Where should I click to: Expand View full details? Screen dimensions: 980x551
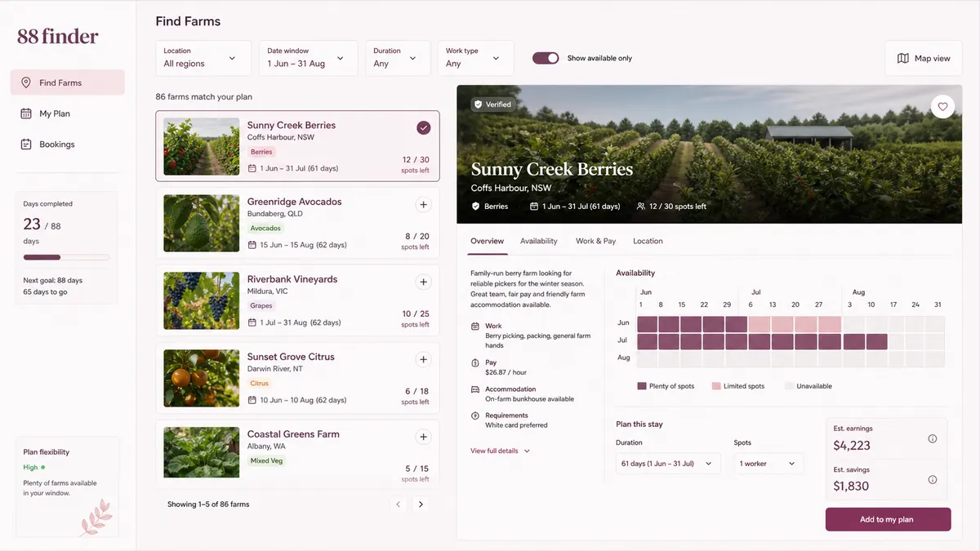click(500, 451)
